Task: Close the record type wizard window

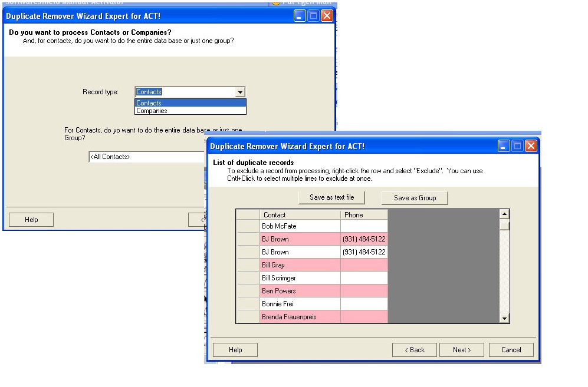Action: point(327,16)
